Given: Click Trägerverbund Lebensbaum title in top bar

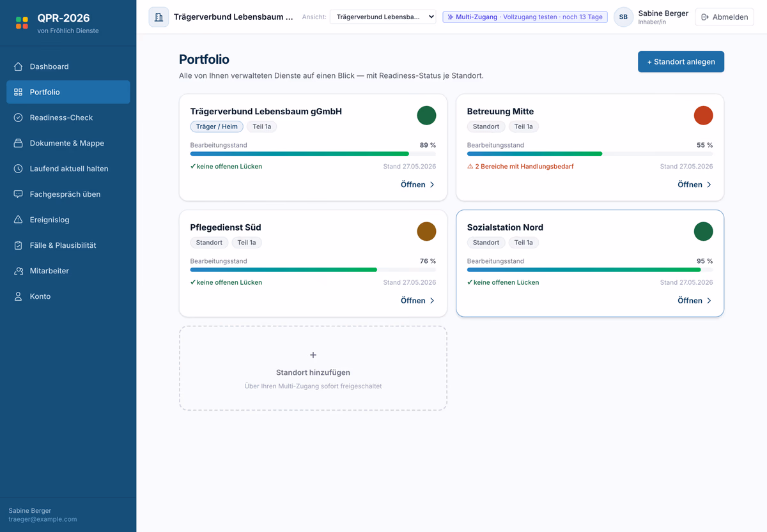Looking at the screenshot, I should click(x=233, y=17).
